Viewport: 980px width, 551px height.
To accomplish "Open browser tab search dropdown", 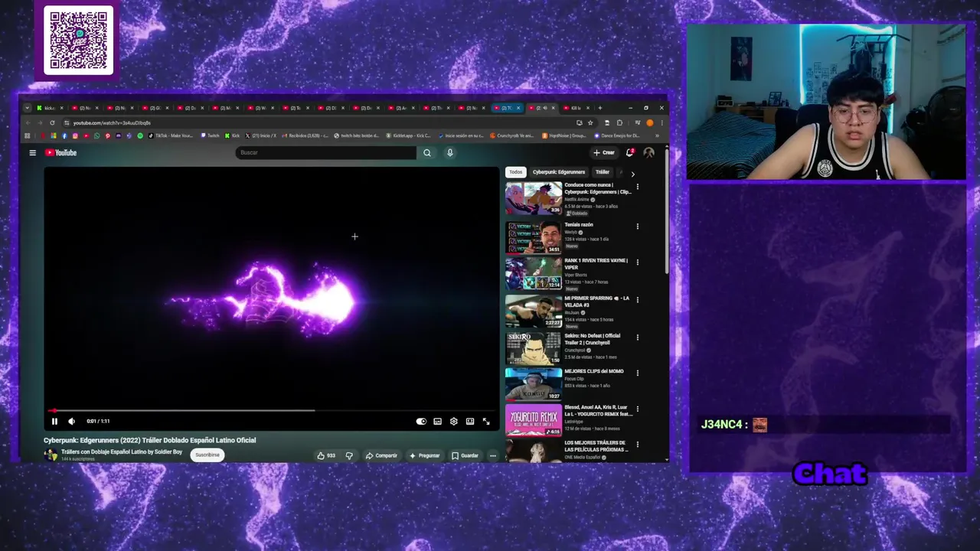I will coord(27,108).
